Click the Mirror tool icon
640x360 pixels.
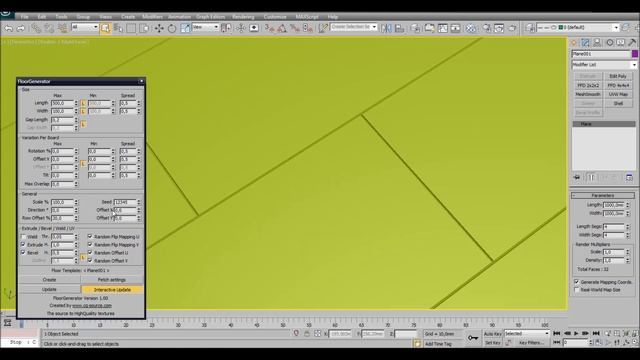point(387,28)
